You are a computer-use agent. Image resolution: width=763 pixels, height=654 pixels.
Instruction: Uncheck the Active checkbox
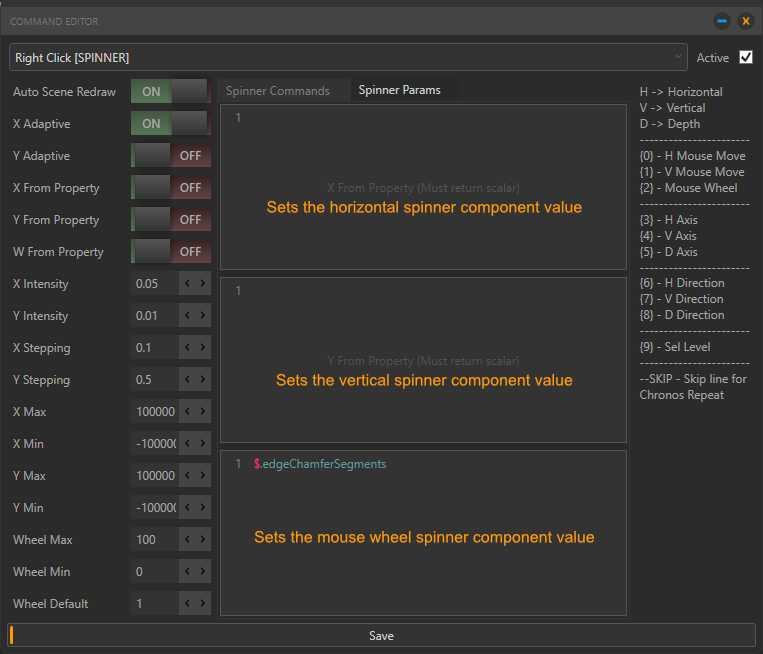tap(745, 57)
